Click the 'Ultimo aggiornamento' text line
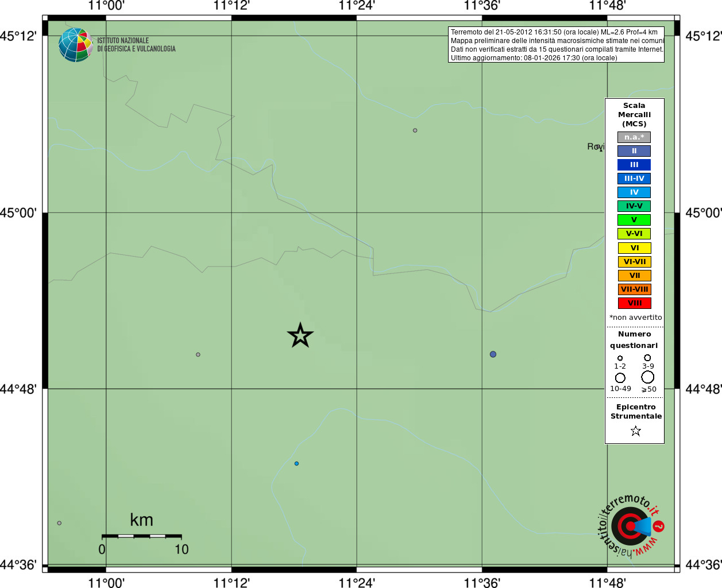Image resolution: width=722 pixels, height=588 pixels. pyautogui.click(x=534, y=58)
